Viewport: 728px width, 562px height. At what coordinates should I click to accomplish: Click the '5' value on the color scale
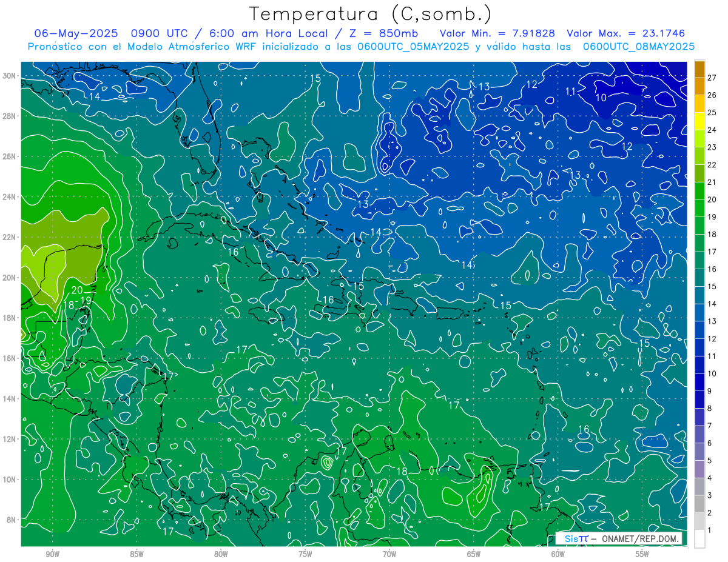pyautogui.click(x=710, y=461)
